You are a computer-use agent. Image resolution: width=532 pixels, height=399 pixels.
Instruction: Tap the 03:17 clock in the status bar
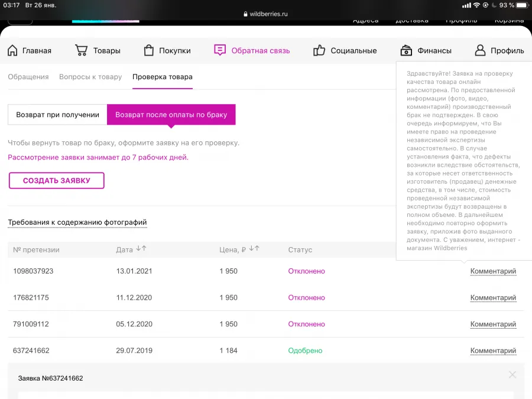click(x=11, y=5)
